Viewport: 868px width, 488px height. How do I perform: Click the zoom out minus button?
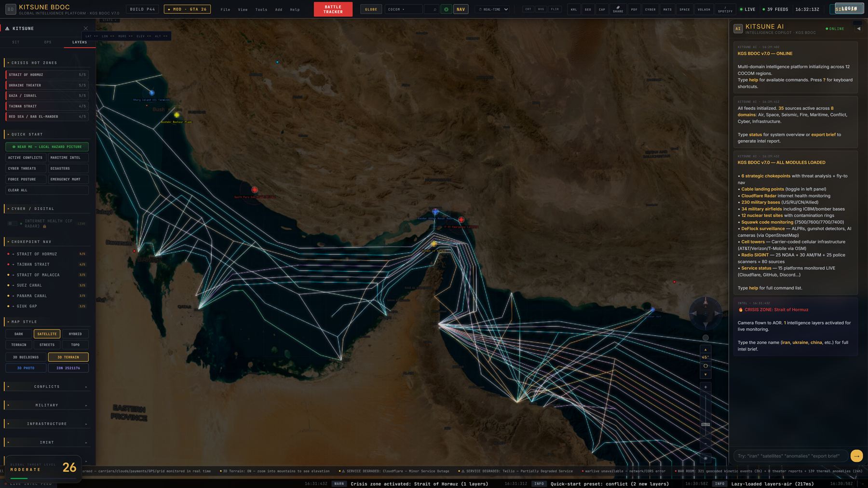tap(705, 443)
